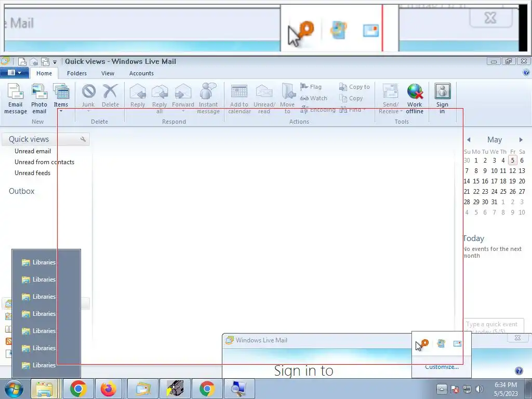Click the taskbar clock showing 6:34 PM
Image resolution: width=532 pixels, height=399 pixels.
[506, 389]
